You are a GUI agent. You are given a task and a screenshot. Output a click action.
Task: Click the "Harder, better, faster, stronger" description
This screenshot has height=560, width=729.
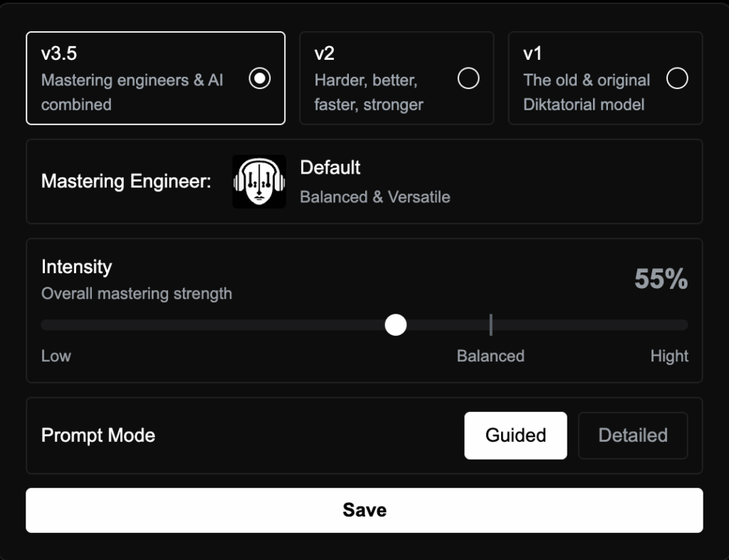(x=369, y=93)
